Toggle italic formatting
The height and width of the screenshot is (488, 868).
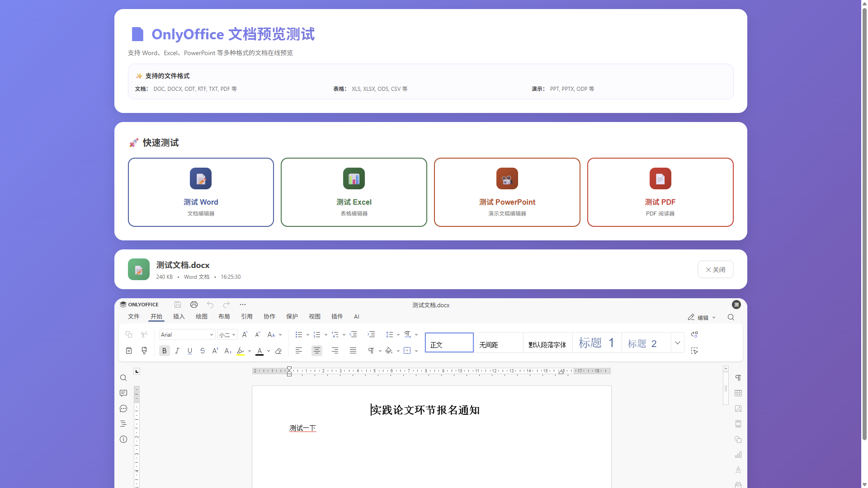click(177, 351)
